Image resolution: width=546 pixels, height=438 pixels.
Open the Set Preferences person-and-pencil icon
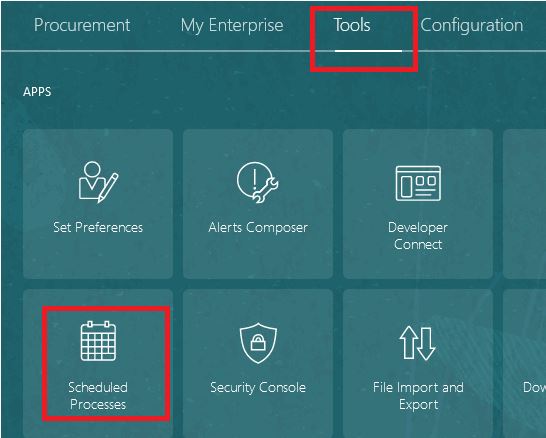pos(98,182)
